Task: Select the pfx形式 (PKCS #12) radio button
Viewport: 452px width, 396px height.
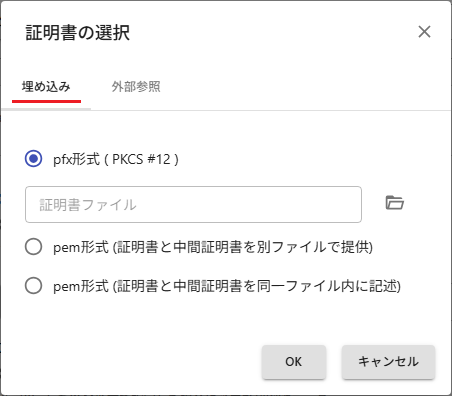Action: 33,159
